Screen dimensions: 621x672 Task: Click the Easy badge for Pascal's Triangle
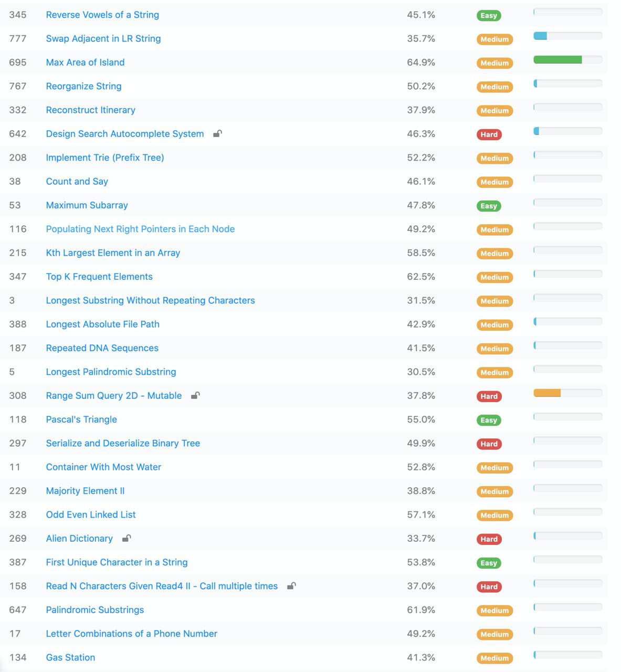[489, 420]
